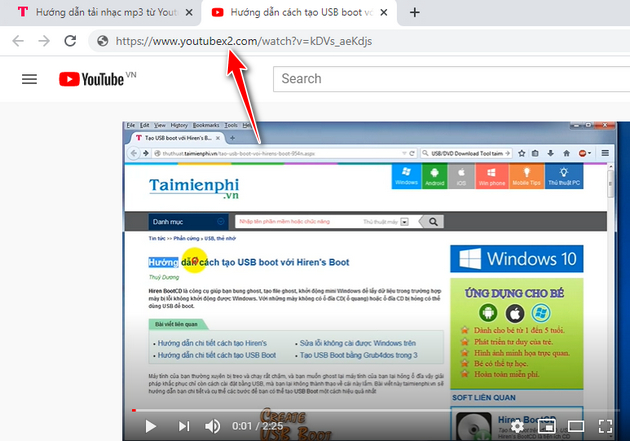The image size is (630, 441).
Task: Click the Firefox home icon
Action: point(567,153)
